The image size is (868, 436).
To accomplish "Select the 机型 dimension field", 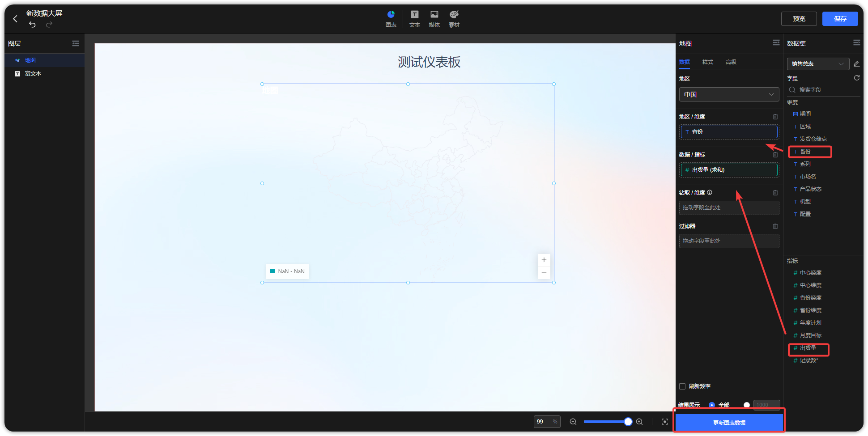I will (805, 202).
